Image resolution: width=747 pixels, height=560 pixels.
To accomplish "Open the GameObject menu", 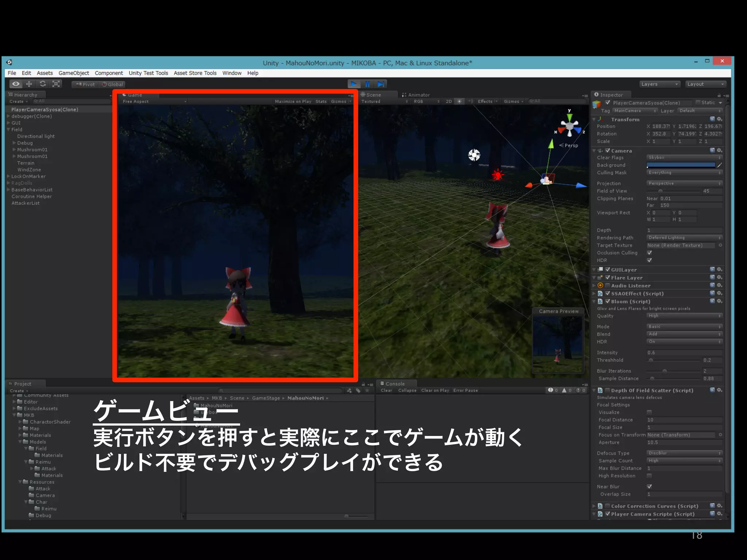I will coord(74,73).
